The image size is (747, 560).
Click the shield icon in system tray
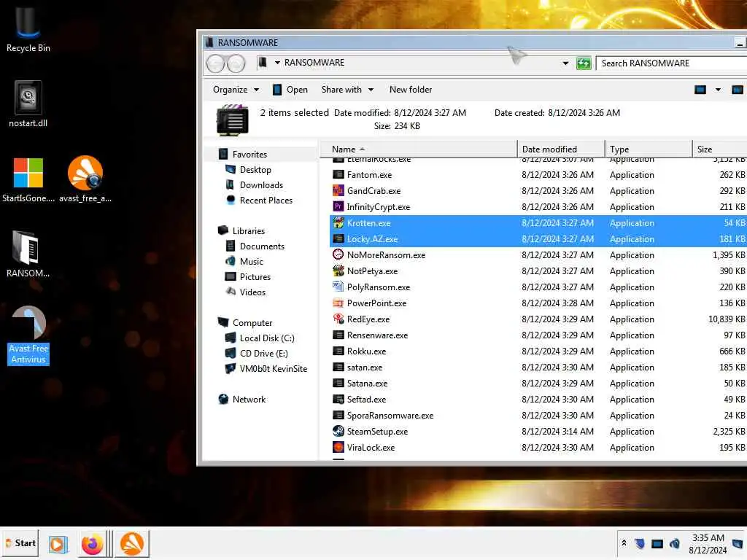pyautogui.click(x=640, y=543)
